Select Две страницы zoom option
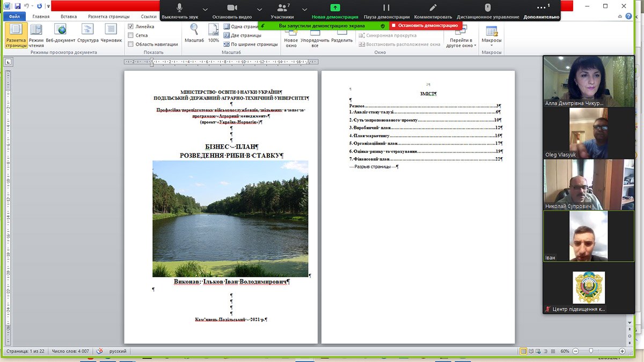The width and height of the screenshot is (644, 362). [242, 35]
